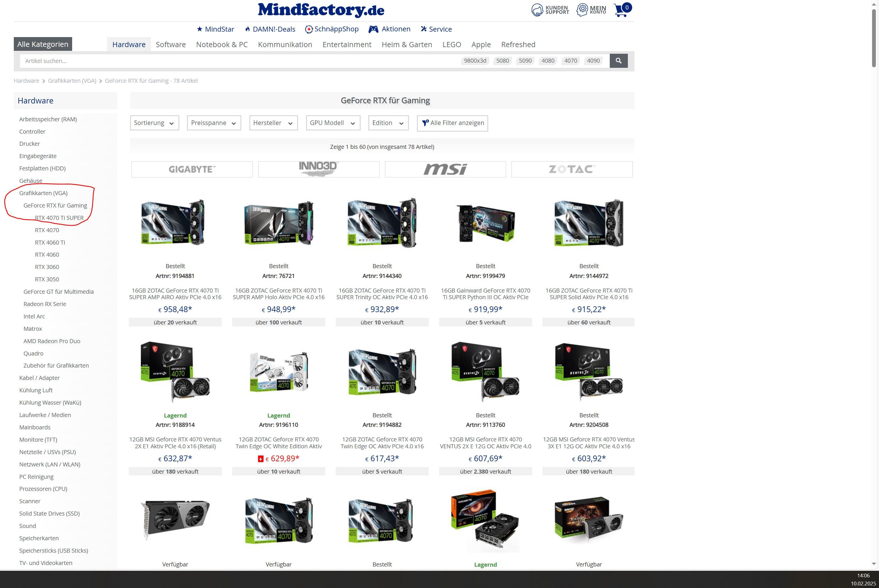Open ZOTAC 4070 Ti SUPER AMP Holo title
This screenshot has width=879, height=588.
click(x=278, y=294)
